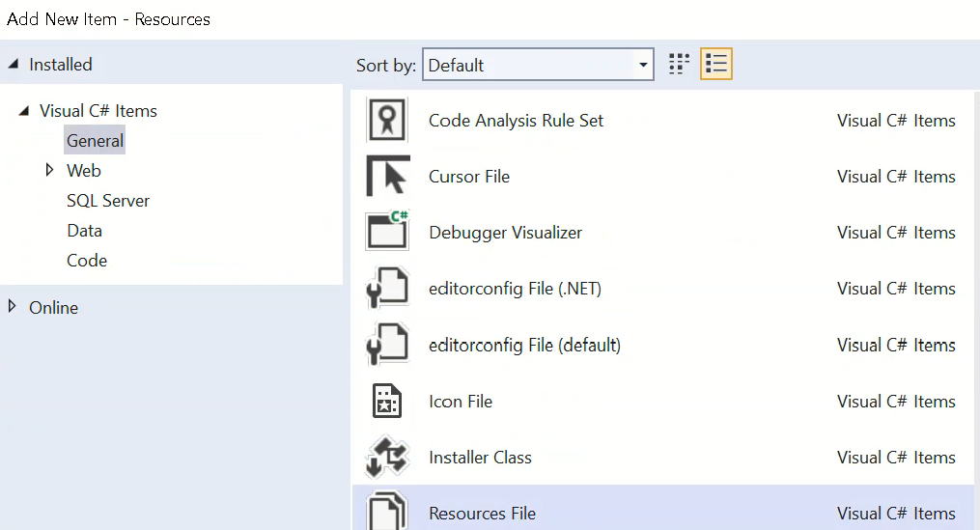980x530 pixels.
Task: Select the General category
Action: coord(95,141)
